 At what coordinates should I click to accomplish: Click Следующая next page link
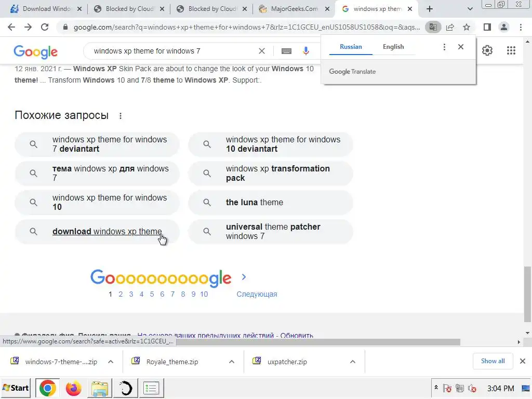[257, 294]
